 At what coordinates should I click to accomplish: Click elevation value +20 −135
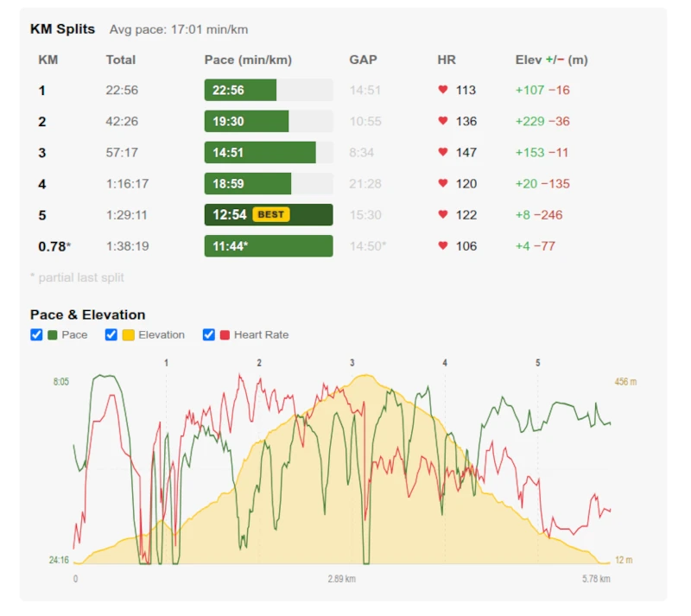(542, 184)
